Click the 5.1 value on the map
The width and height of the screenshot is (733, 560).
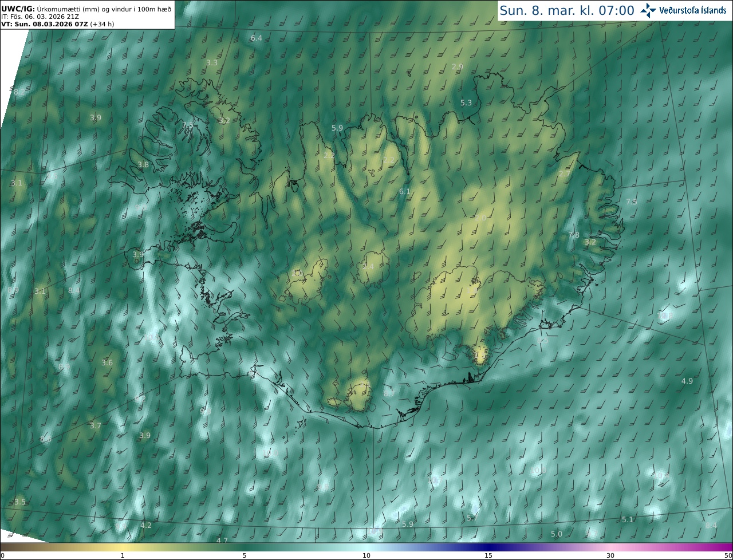[628, 520]
